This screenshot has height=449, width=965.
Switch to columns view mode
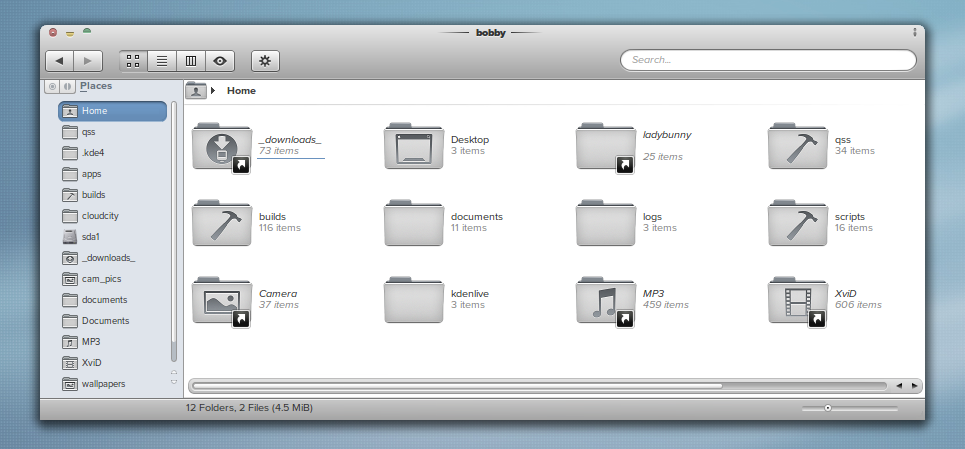[191, 61]
